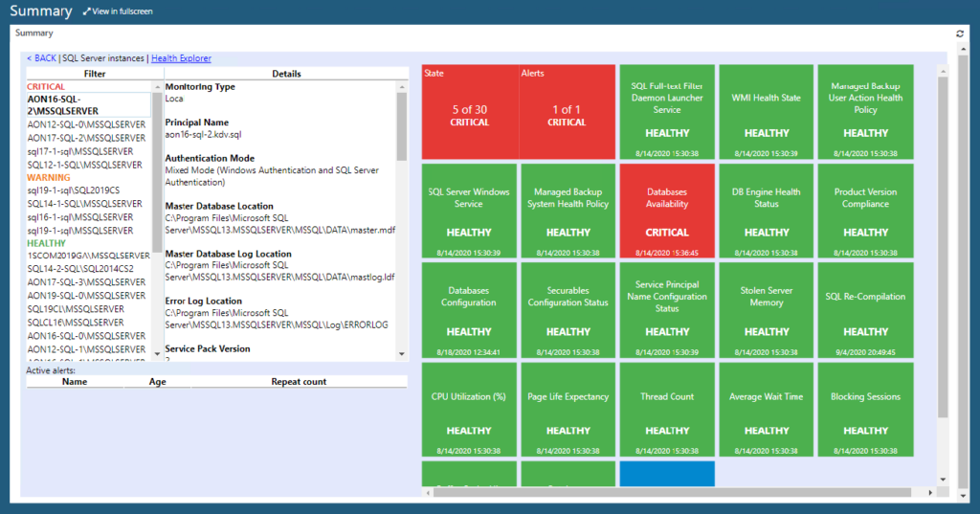Select AON16-SQL-0\MSSQLSERVER instance

coord(86,336)
